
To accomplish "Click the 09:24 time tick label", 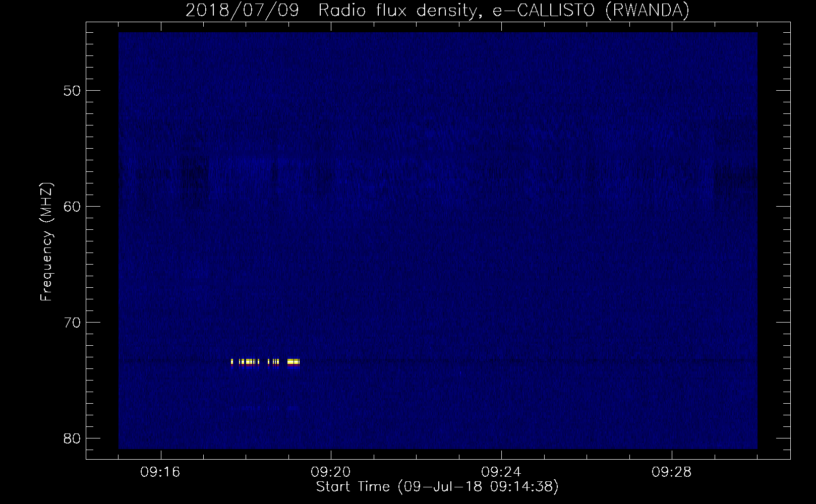I will click(x=501, y=472).
